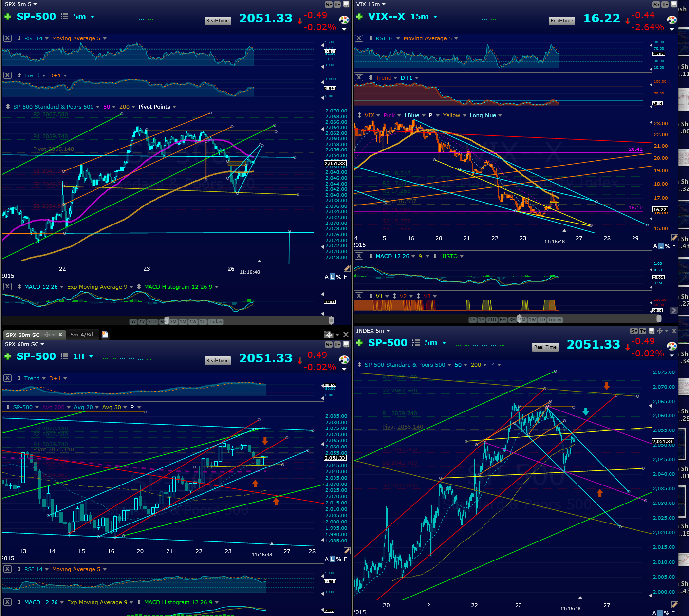This screenshot has width=689, height=616.
Task: Open the color palette in SPX 60m chart
Action: 344,360
